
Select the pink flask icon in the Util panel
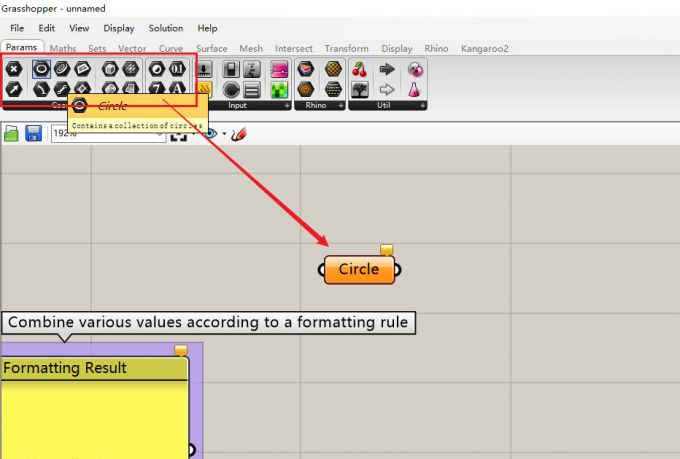click(x=414, y=89)
